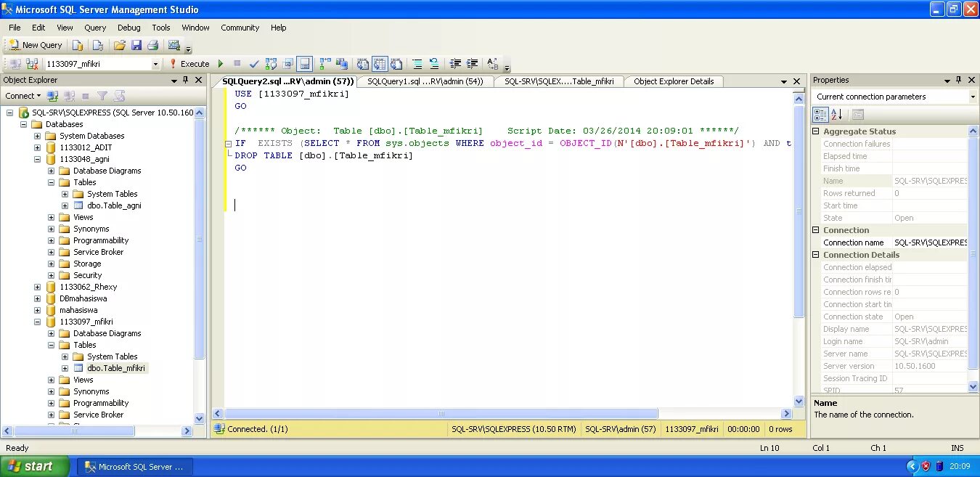980x477 pixels.
Task: Expand the 1133062_Rhexy database node
Action: pos(37,287)
